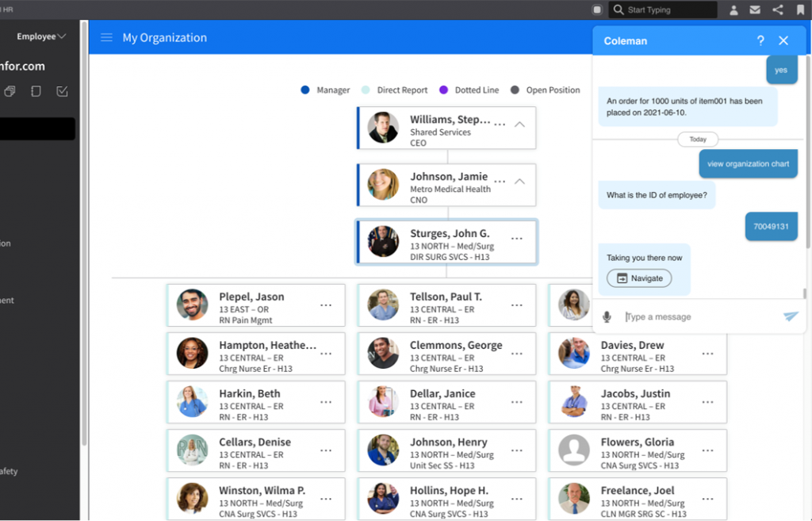Open more options for Hampton, Heathe... card

tap(326, 354)
